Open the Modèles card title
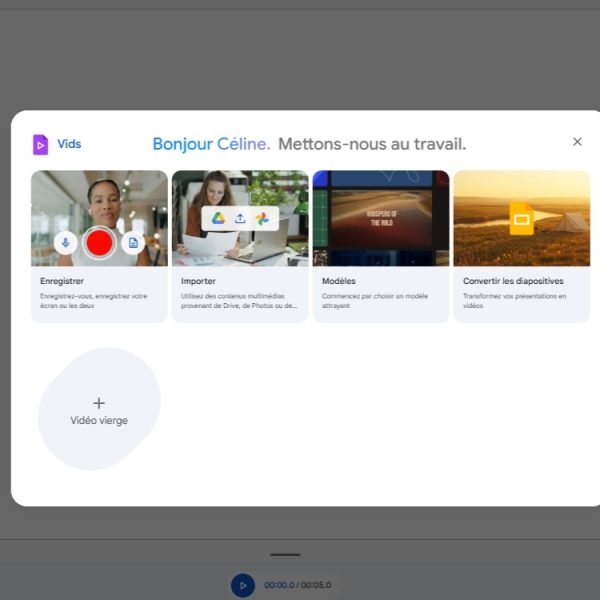Screen dimensions: 600x600 point(339,281)
